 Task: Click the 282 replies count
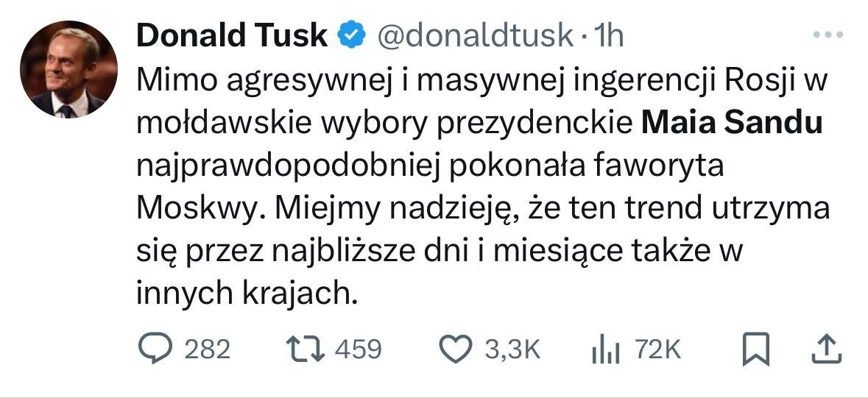coord(207,349)
